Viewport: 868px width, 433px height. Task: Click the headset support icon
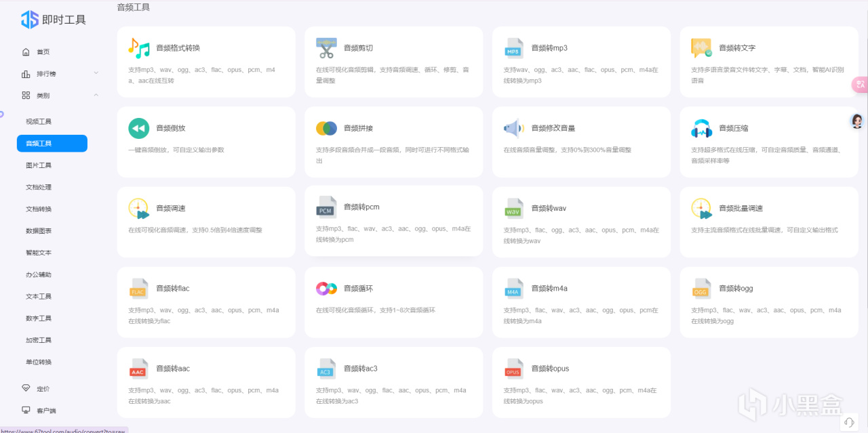point(849,421)
